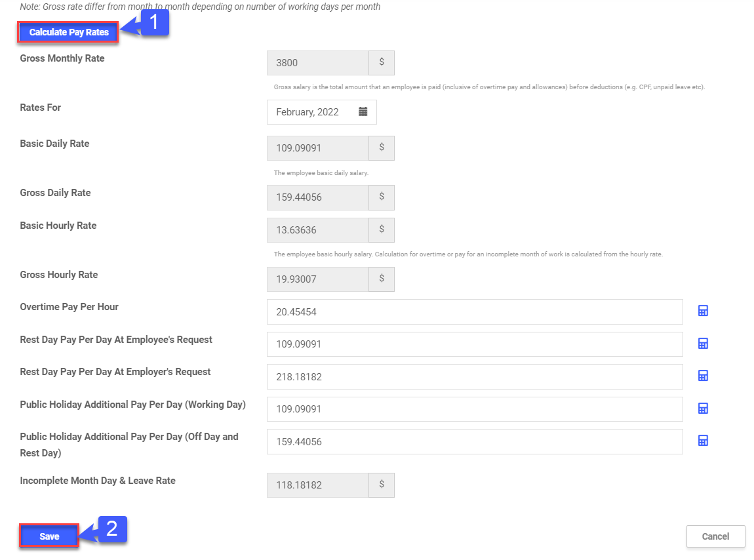Click the Gross Monthly Rate value box
This screenshot has width=754, height=560.
[318, 64]
